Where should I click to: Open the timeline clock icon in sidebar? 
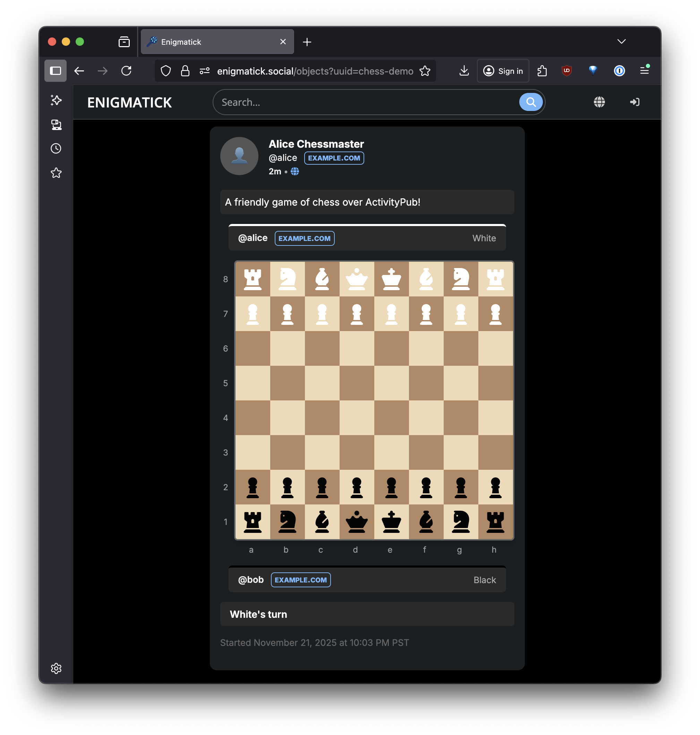click(x=56, y=148)
